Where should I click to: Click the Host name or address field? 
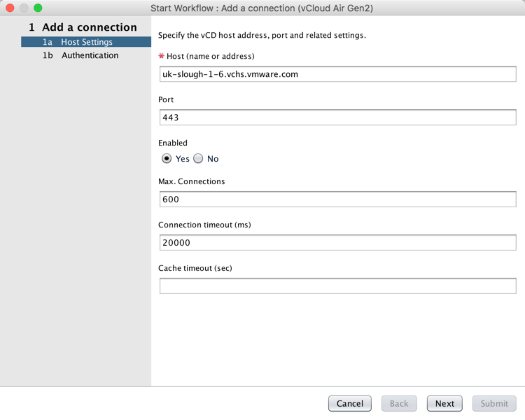[x=337, y=74]
